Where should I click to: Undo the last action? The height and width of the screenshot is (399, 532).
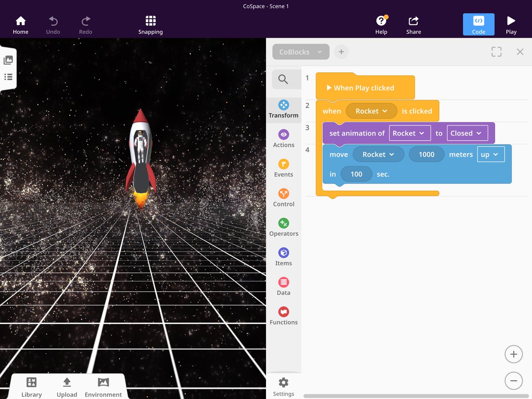[x=53, y=25]
